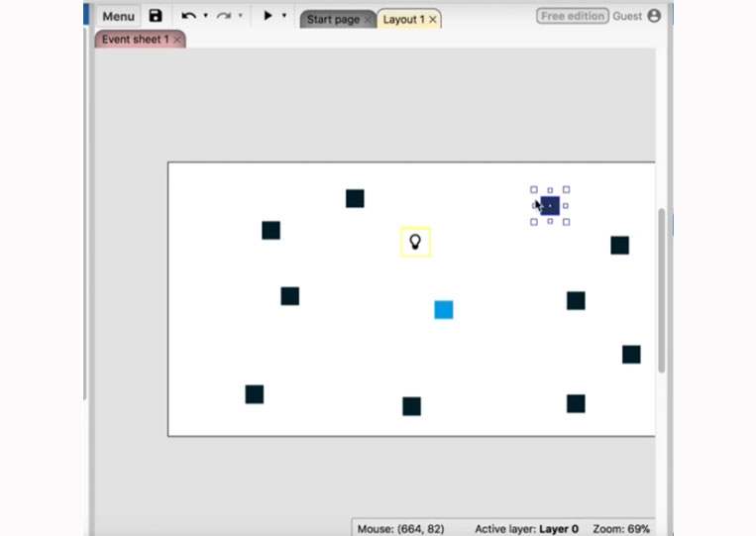This screenshot has width=756, height=536.
Task: Select the lightbulb object in layout
Action: pos(415,242)
